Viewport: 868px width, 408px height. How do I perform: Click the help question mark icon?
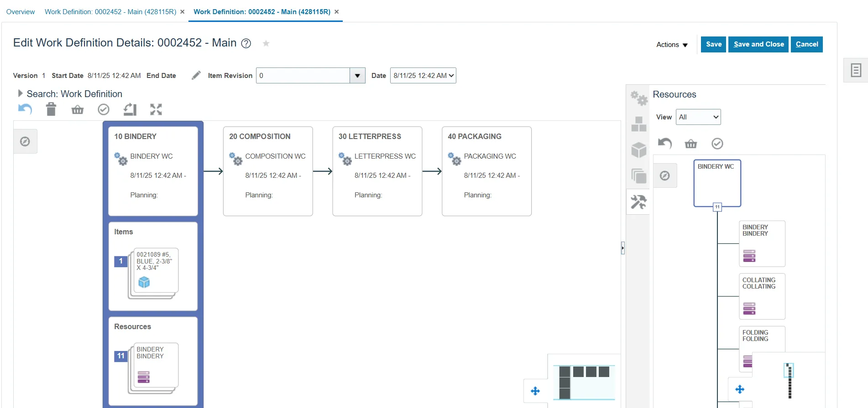(x=246, y=43)
